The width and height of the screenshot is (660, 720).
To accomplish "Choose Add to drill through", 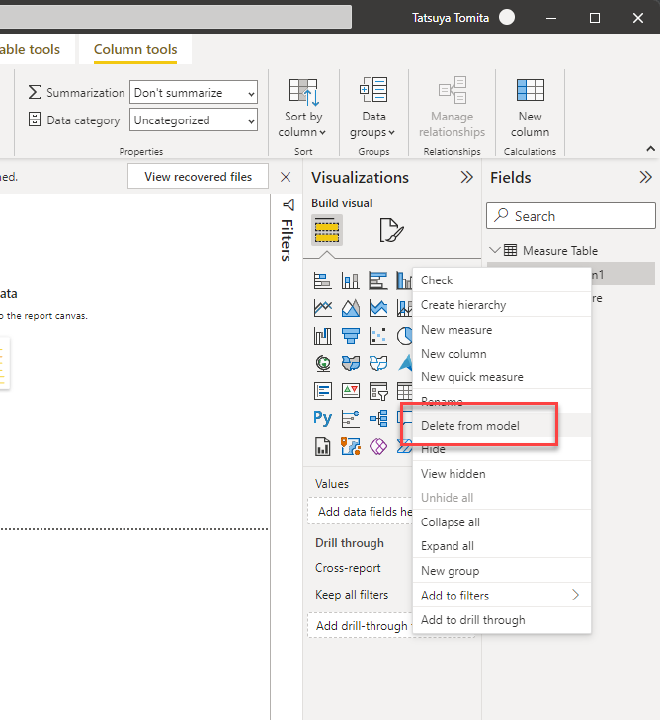I will (502, 620).
